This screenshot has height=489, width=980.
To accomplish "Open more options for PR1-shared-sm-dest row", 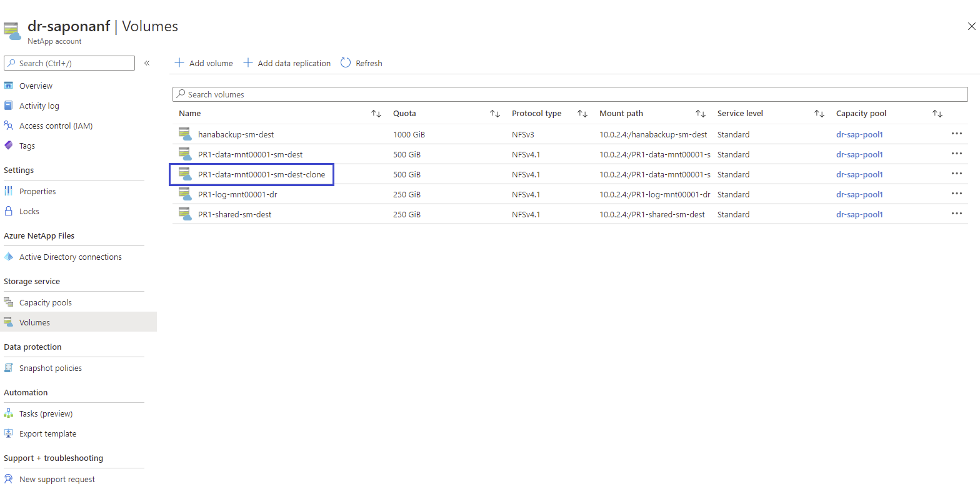I will 956,214.
